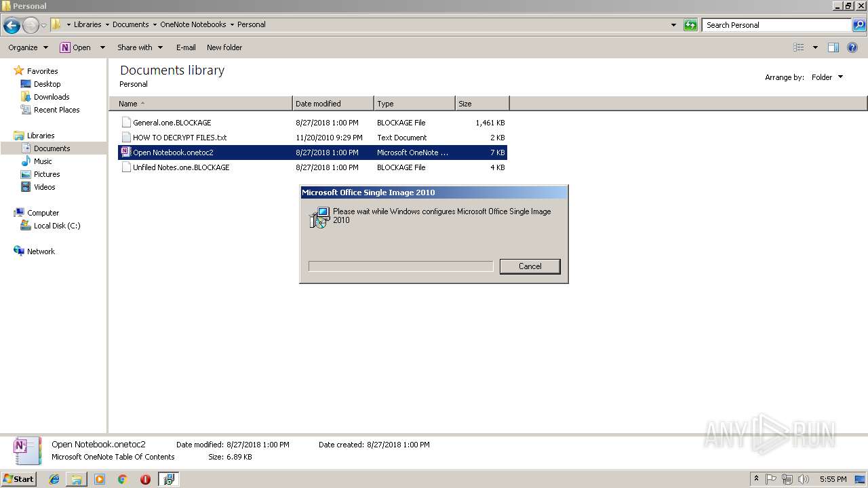
Task: Sort by the Type column header
Action: click(x=414, y=104)
